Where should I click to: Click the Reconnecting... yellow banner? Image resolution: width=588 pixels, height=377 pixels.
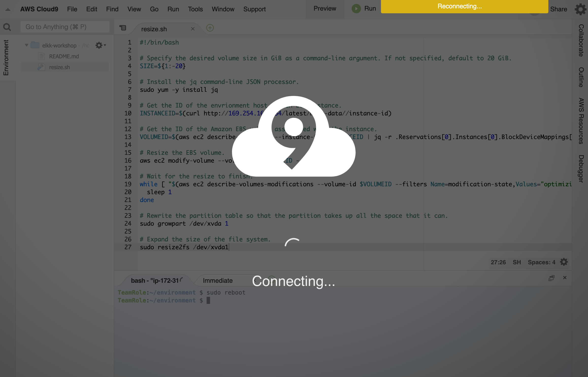[464, 6]
